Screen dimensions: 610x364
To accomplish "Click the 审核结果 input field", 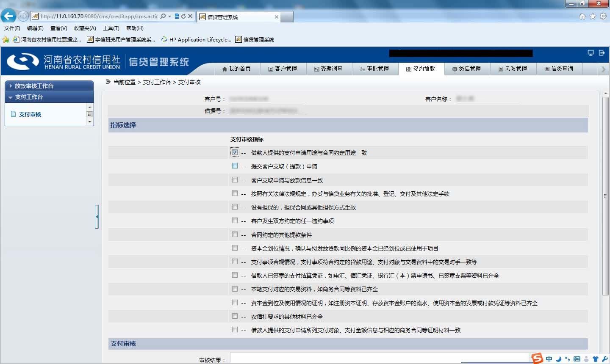I will (x=379, y=358).
